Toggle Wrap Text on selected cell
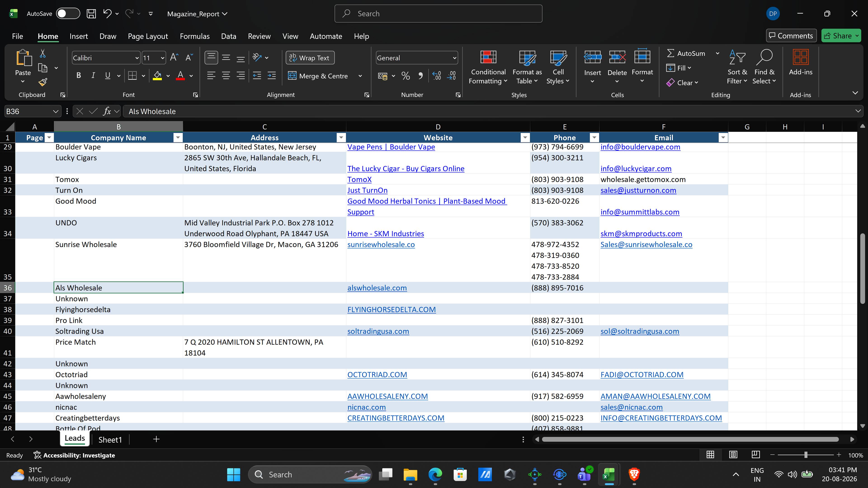The width and height of the screenshot is (868, 488). [310, 58]
